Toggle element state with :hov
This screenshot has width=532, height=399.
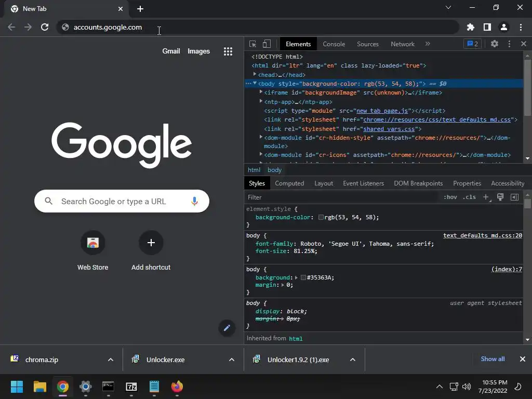450,197
